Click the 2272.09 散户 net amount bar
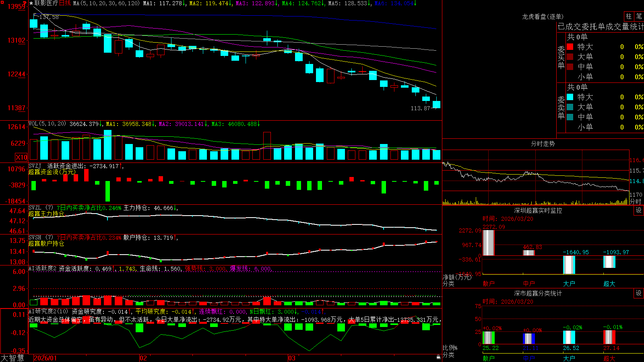The width and height of the screenshot is (644, 362). [x=488, y=243]
